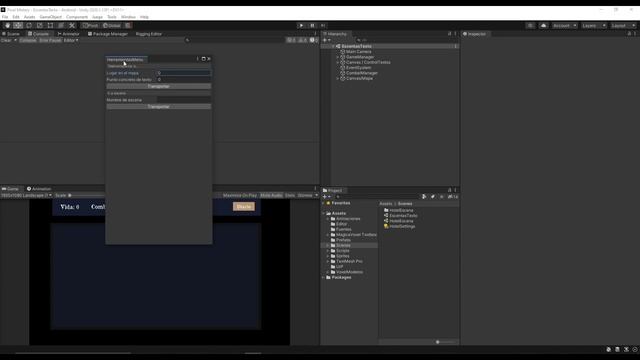Click the Step frame button
640x360 pixels.
323,25
